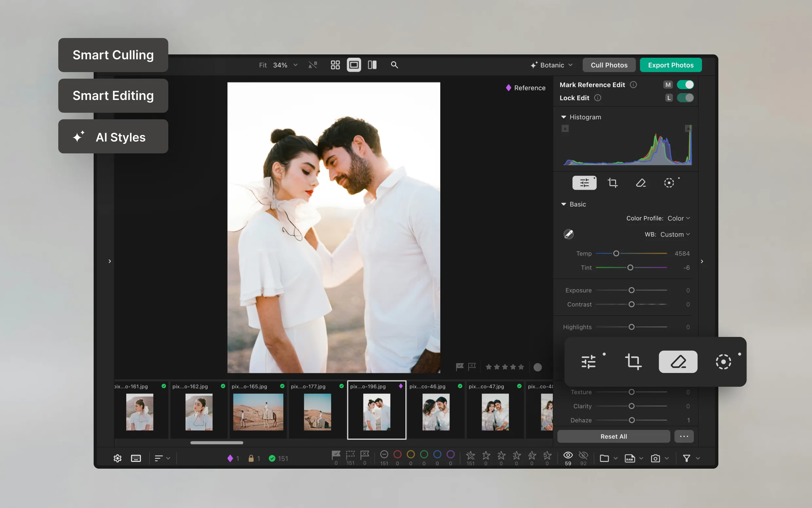Select eraser tool in right panel
812x508 pixels.
[641, 183]
